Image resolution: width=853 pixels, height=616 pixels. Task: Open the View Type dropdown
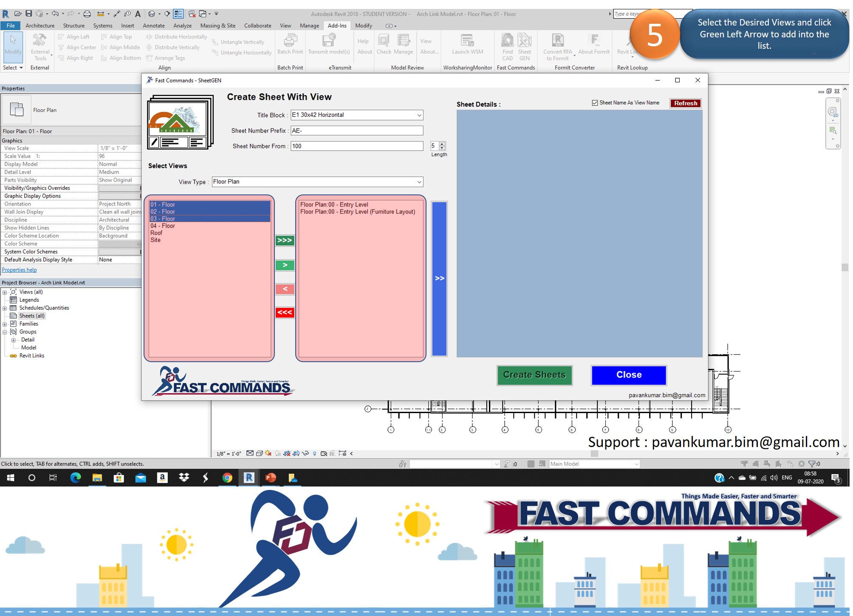(x=419, y=182)
